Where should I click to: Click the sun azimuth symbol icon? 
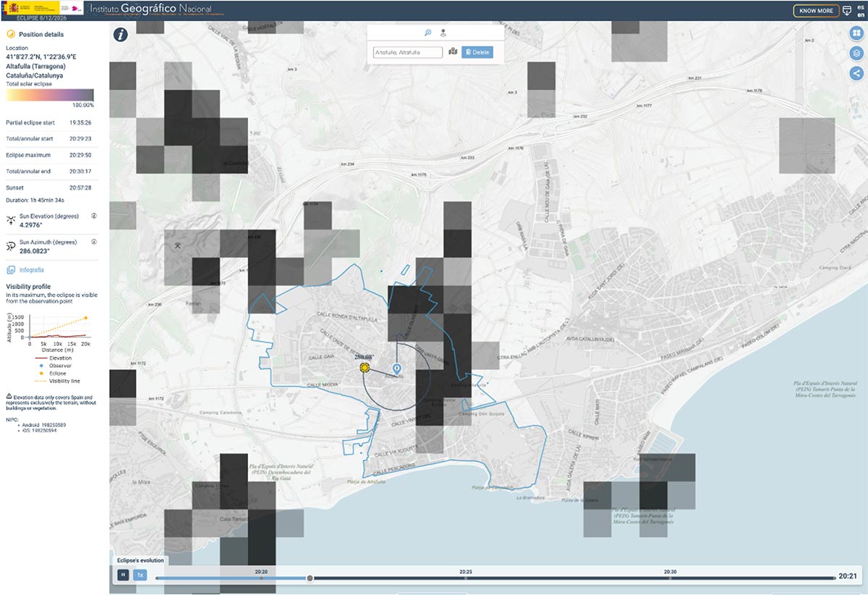coord(11,245)
